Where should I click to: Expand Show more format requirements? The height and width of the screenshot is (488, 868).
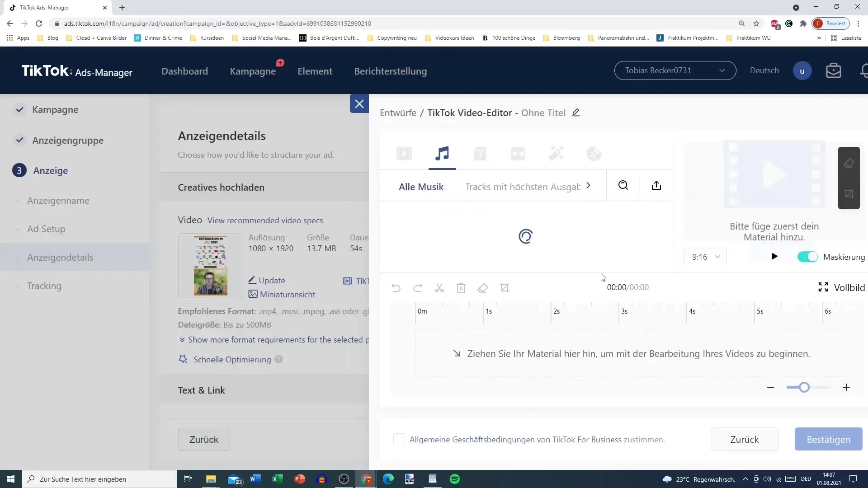pyautogui.click(x=274, y=339)
